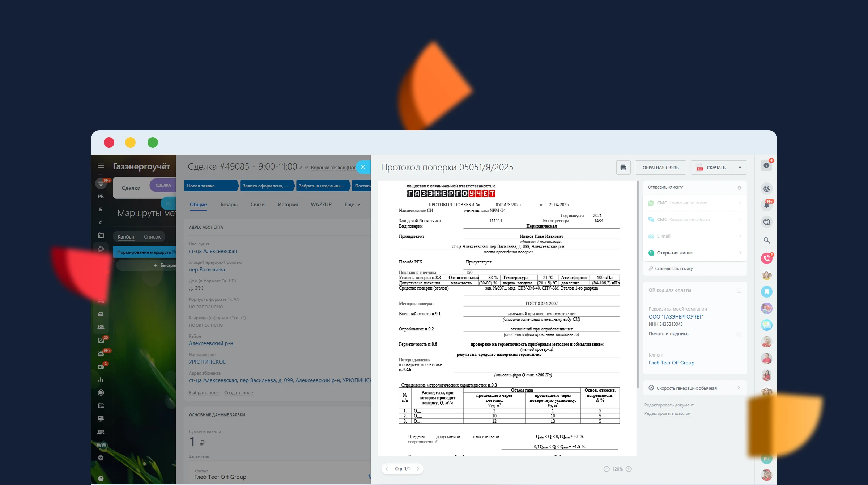Open the notifications bell icon

766,205
